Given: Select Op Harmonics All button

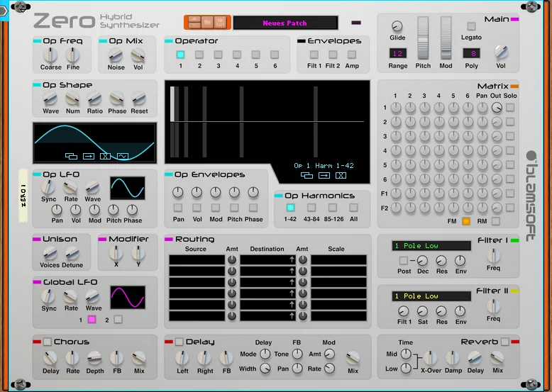Looking at the screenshot, I should click(353, 208).
